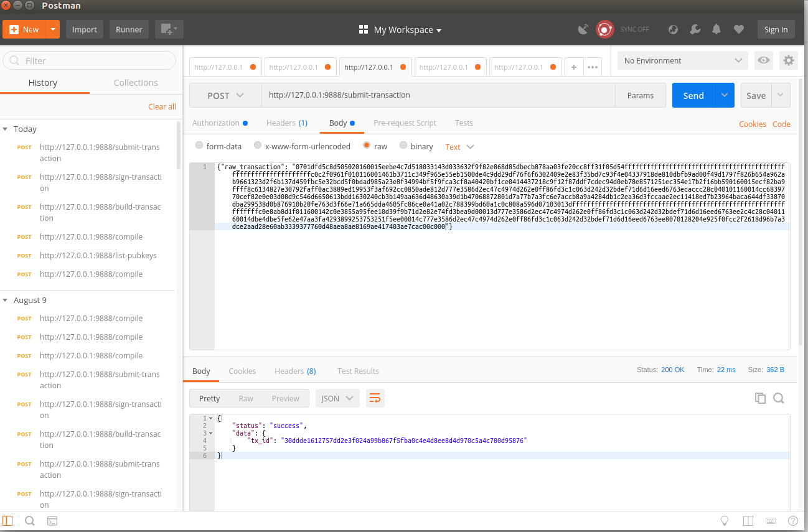
Task: Click the heart icon in header
Action: coord(739,29)
